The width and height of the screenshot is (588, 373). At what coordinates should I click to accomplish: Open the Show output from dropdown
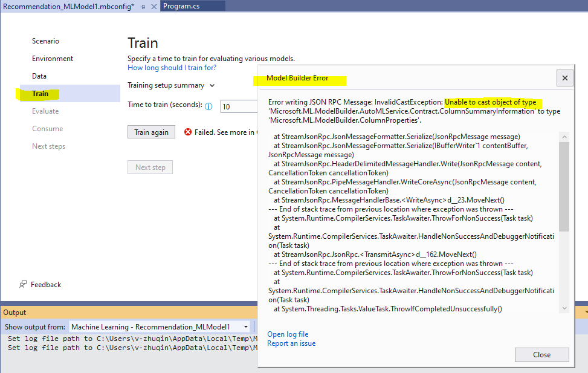(160, 327)
